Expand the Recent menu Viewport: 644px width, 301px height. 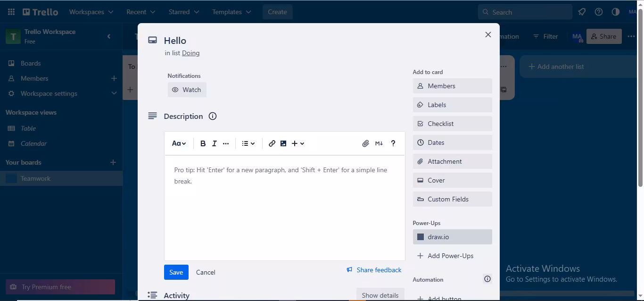click(141, 12)
